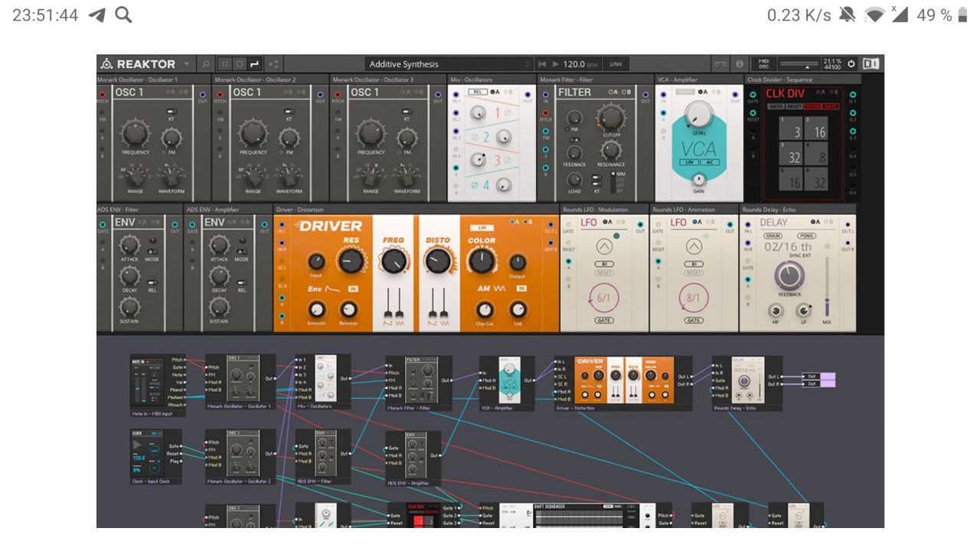Click the BI button on LFO Modulation

tap(604, 264)
